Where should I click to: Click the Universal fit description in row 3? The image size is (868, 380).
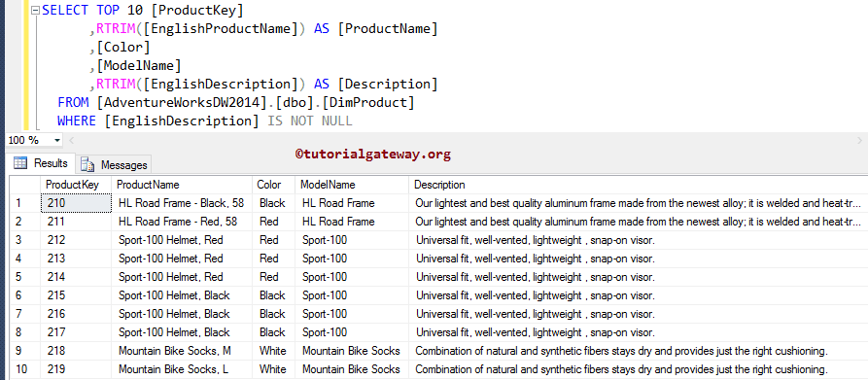pos(638,240)
